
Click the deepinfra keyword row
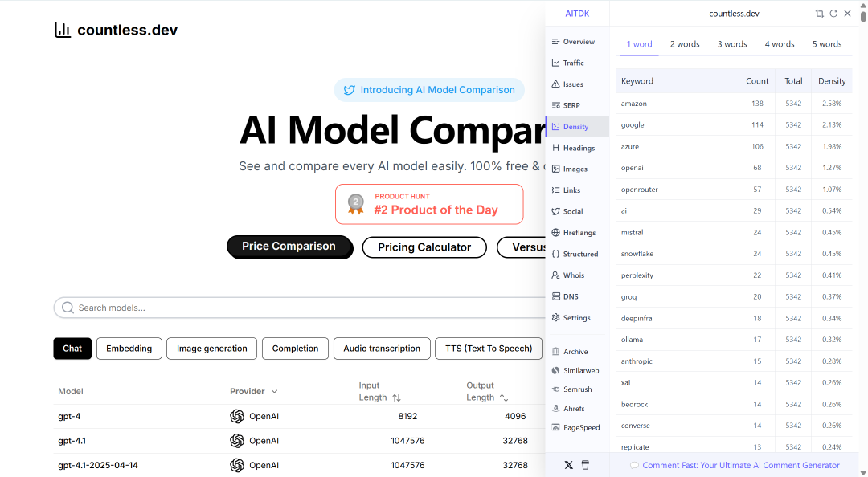point(734,318)
